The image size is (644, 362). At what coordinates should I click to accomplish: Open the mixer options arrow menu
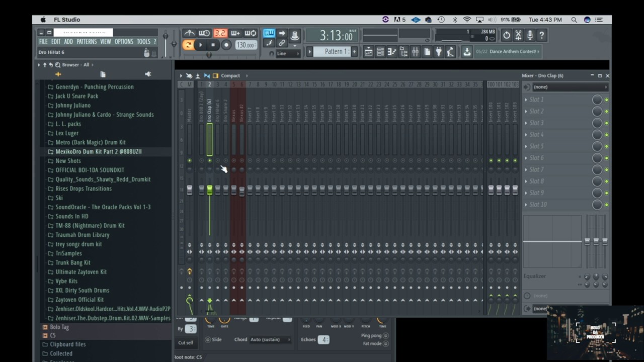181,76
